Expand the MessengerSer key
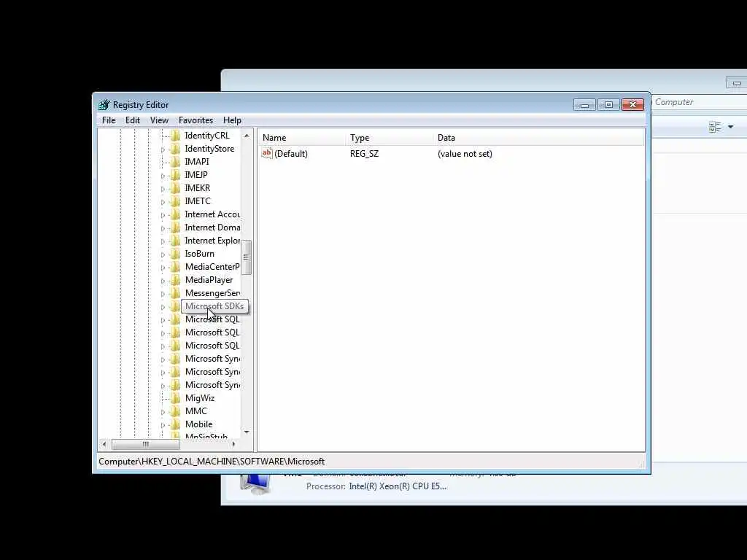This screenshot has width=747, height=560. pyautogui.click(x=163, y=294)
